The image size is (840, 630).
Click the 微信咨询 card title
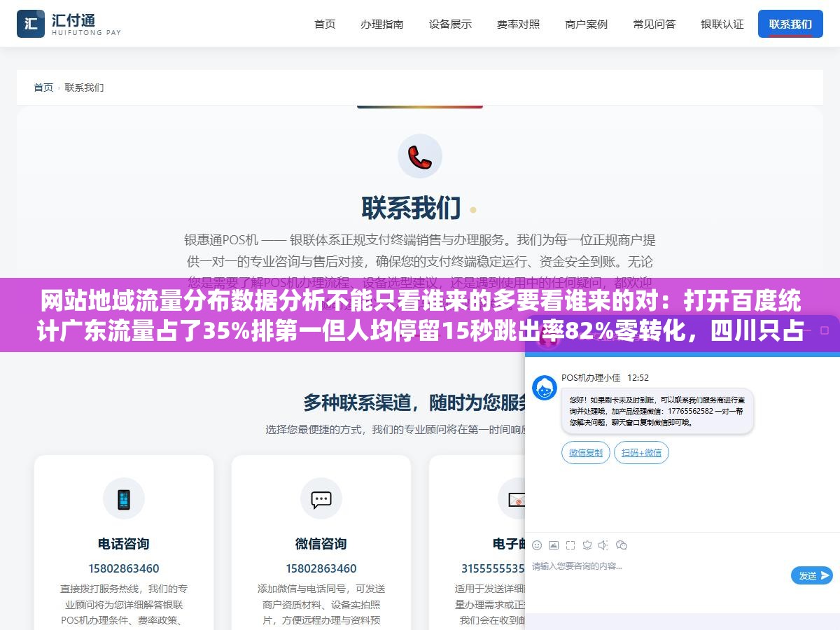point(321,544)
